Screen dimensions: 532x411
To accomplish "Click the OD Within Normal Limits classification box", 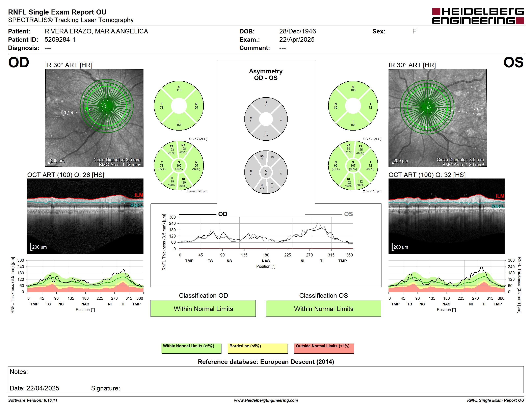I will tap(203, 308).
